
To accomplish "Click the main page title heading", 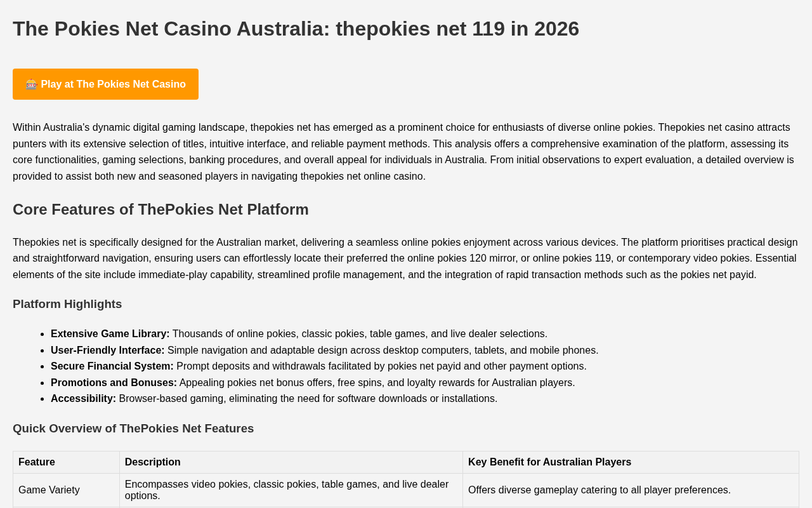I will pos(296,29).
